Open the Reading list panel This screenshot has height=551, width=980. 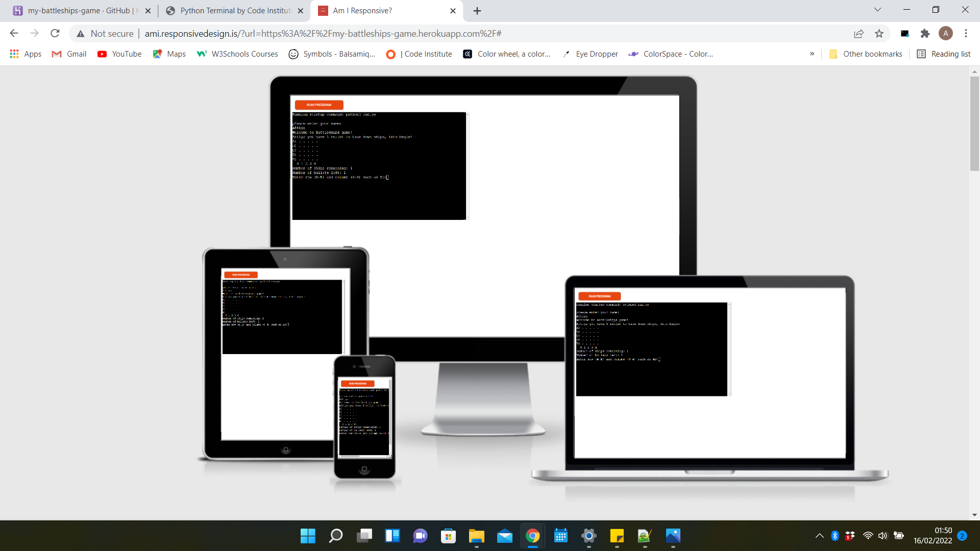tap(944, 54)
